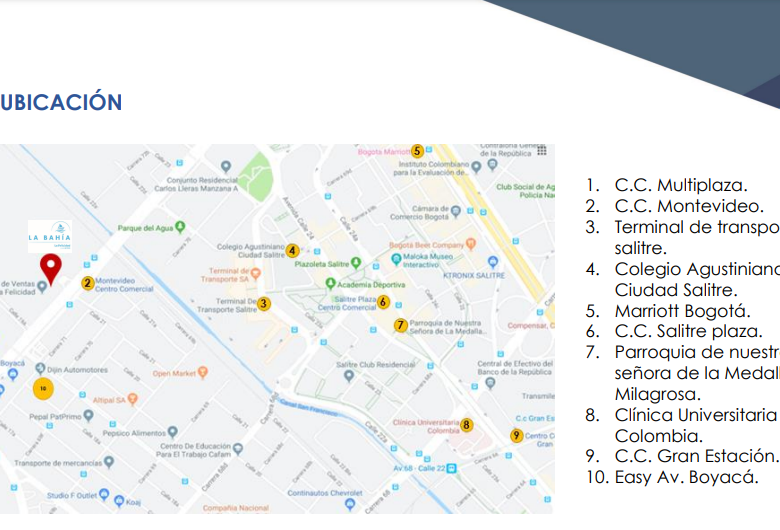
Task: Click the Bogotá Beer Company orange pin
Action: pyautogui.click(x=471, y=244)
